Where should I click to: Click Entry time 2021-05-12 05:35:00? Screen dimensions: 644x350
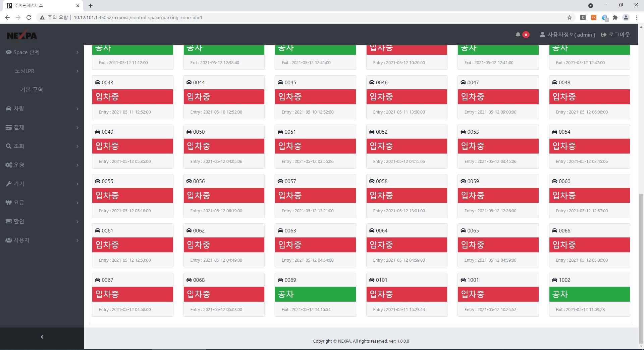tap(125, 162)
